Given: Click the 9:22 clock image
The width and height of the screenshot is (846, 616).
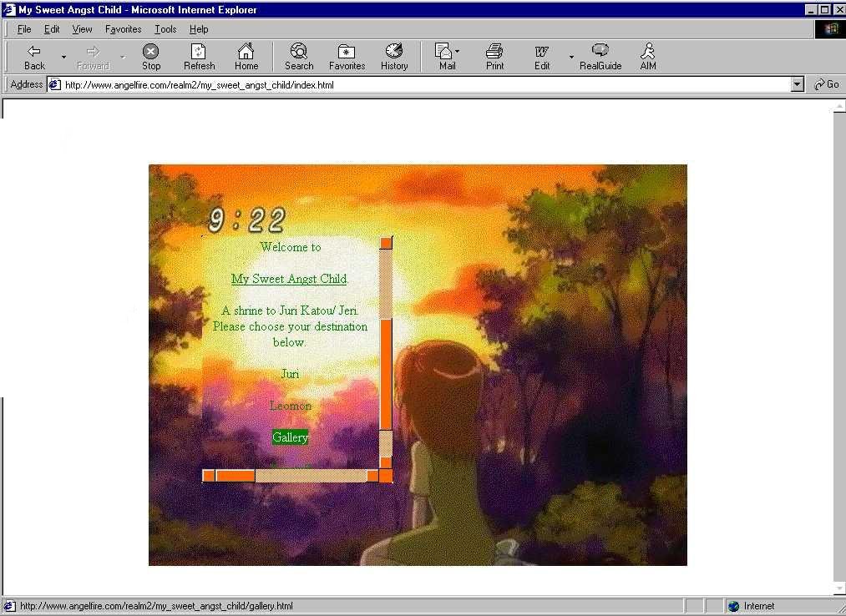Looking at the screenshot, I should [x=246, y=220].
